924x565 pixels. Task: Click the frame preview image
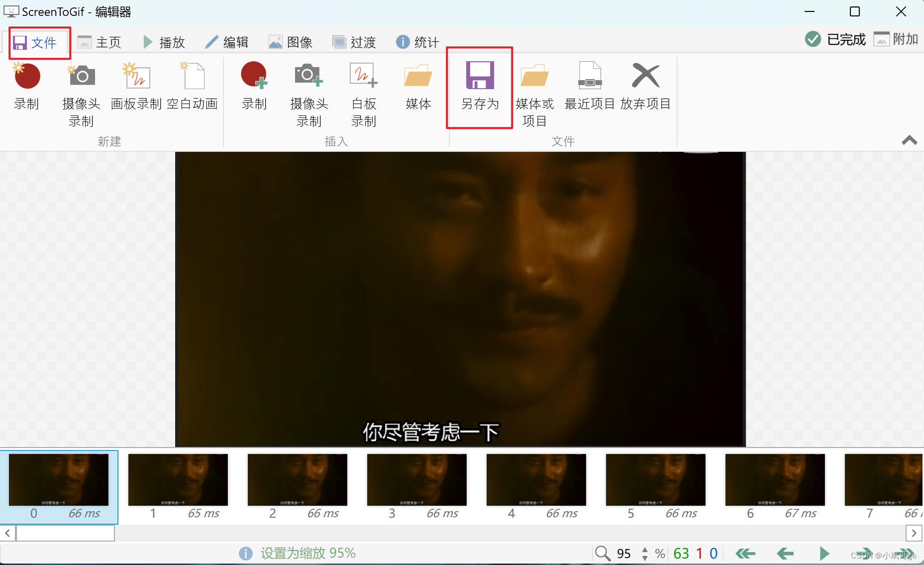coord(460,299)
